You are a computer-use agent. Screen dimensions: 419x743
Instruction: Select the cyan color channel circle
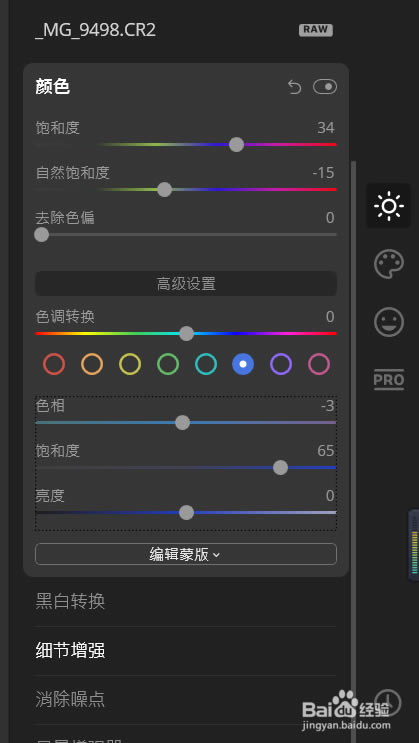(x=206, y=364)
